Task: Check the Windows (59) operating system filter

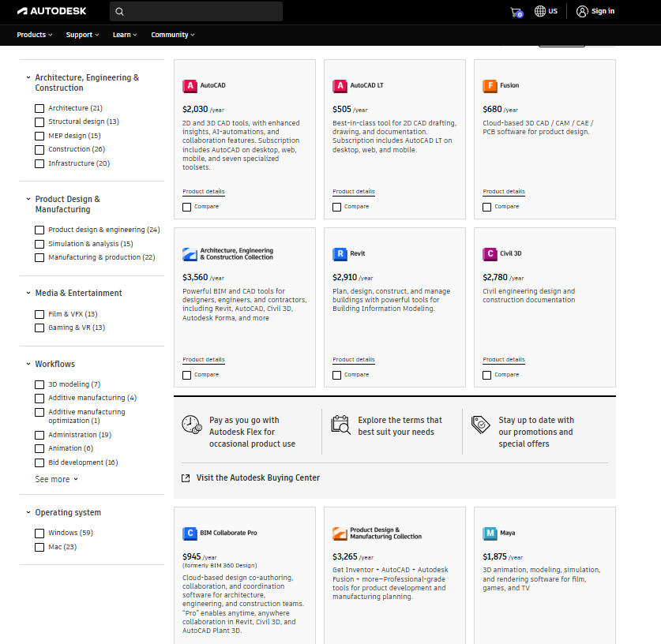Action: 39,534
